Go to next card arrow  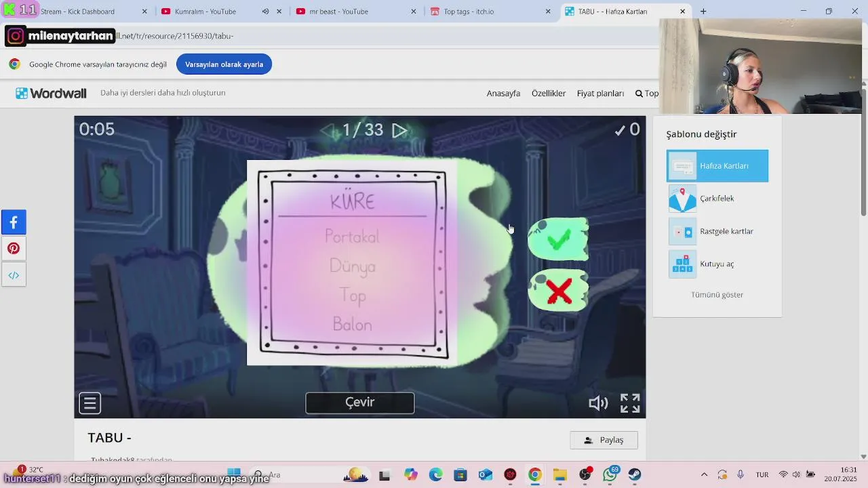tap(399, 130)
